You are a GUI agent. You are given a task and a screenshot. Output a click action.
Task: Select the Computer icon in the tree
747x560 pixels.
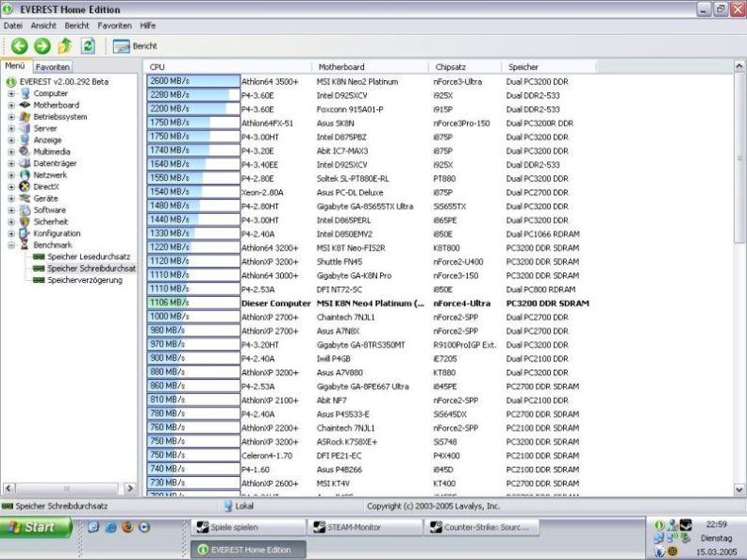tap(25, 93)
